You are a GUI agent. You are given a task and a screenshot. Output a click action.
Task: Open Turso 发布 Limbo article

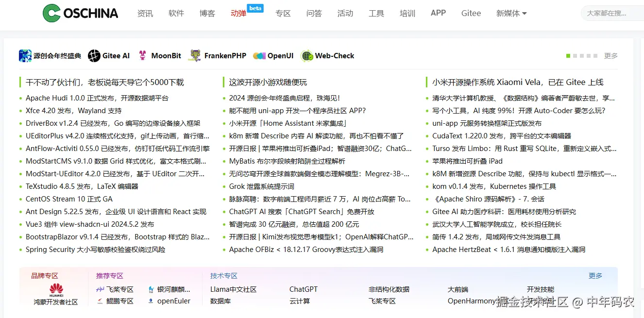coord(525,149)
